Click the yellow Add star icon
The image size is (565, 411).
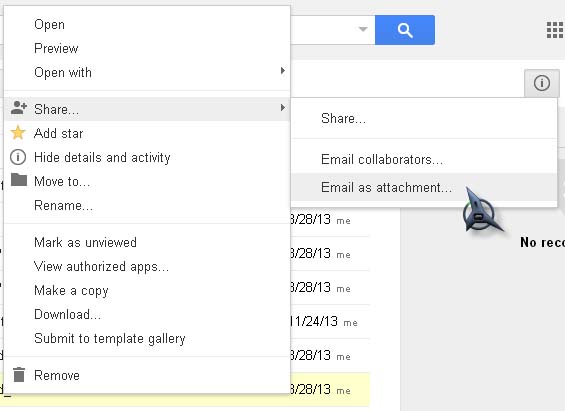18,133
